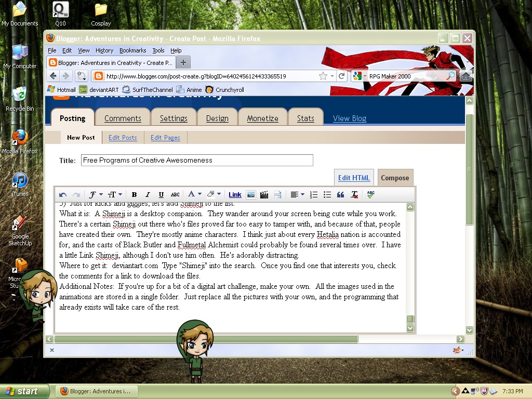Image resolution: width=532 pixels, height=399 pixels.
Task: Open the search engine selector dropdown
Action: tap(359, 76)
